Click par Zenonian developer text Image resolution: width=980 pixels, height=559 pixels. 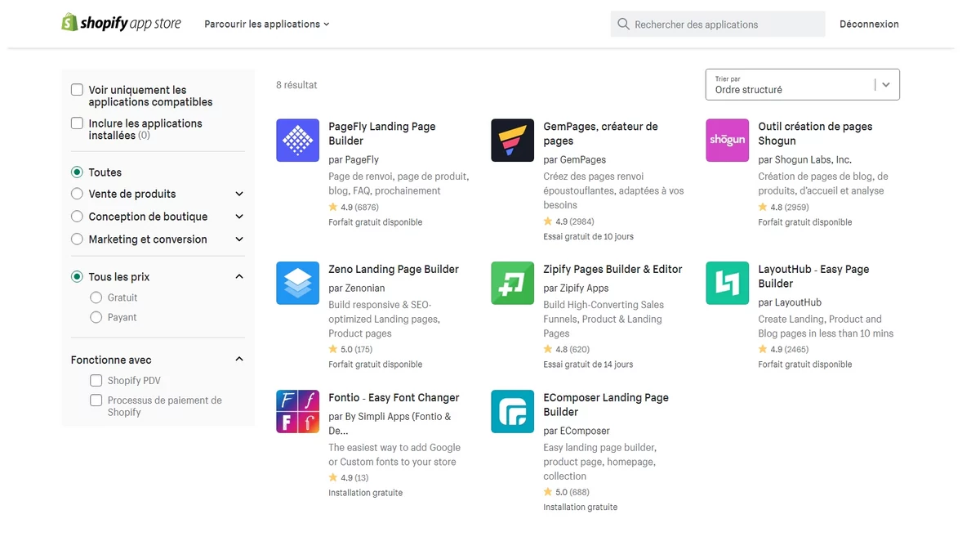click(357, 288)
